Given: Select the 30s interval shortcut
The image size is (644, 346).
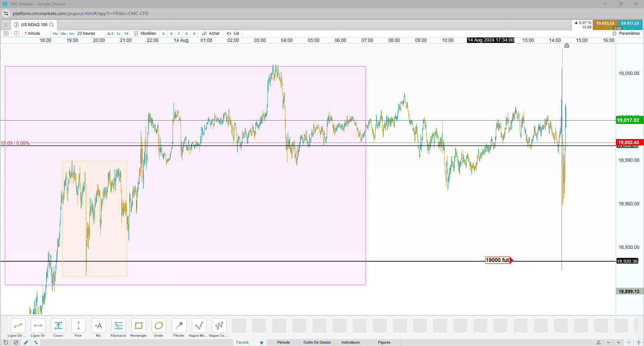Looking at the screenshot, I should (63, 33).
